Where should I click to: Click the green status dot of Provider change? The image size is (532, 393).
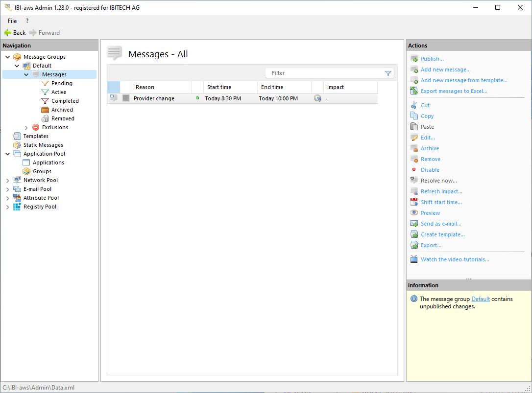point(197,98)
